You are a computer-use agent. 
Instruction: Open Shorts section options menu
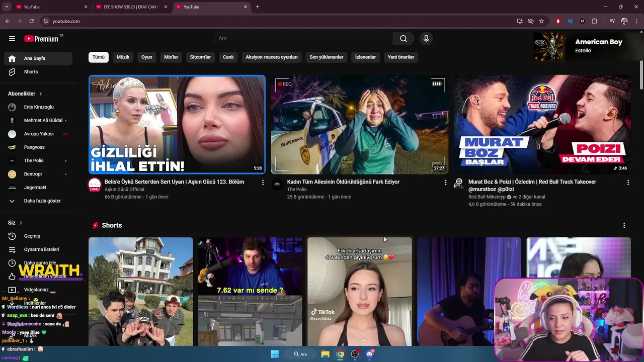pos(624,225)
